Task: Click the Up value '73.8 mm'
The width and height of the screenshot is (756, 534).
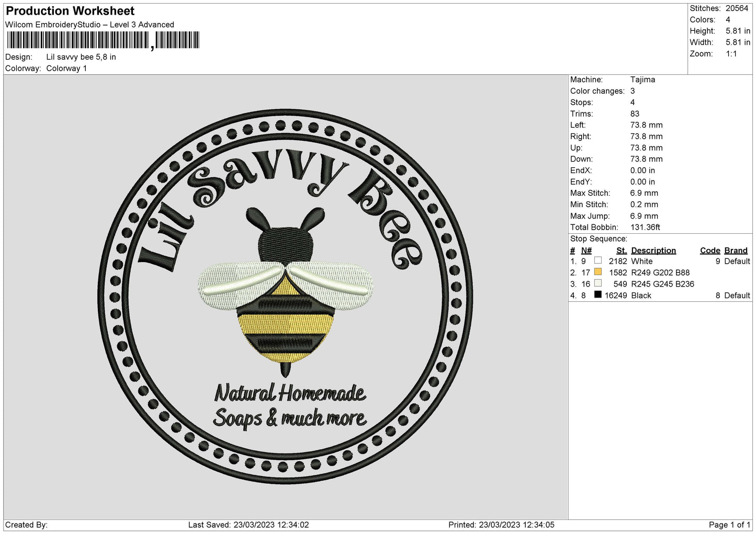Action: point(646,148)
